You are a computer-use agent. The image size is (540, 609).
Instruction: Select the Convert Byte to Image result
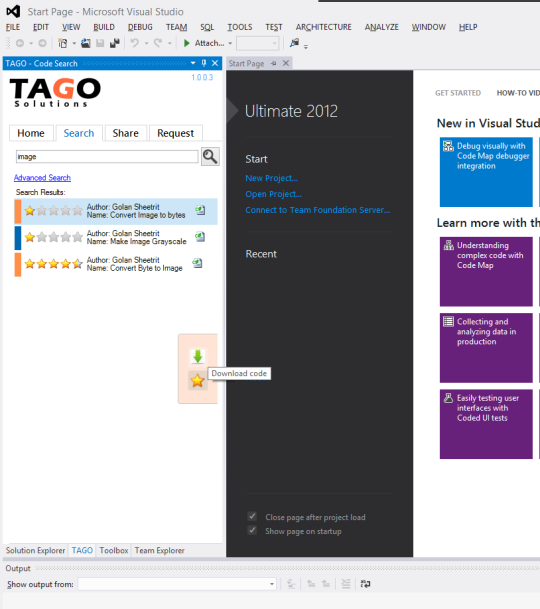[x=116, y=264]
